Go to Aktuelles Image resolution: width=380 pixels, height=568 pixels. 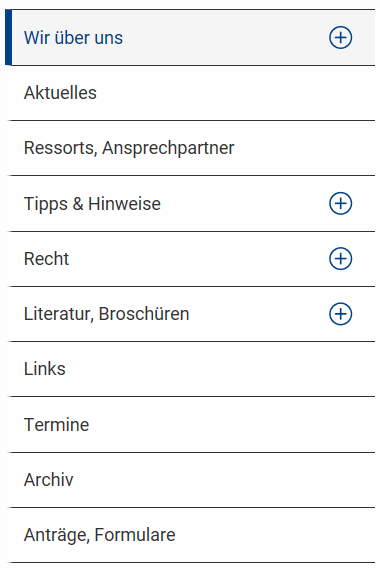point(60,93)
